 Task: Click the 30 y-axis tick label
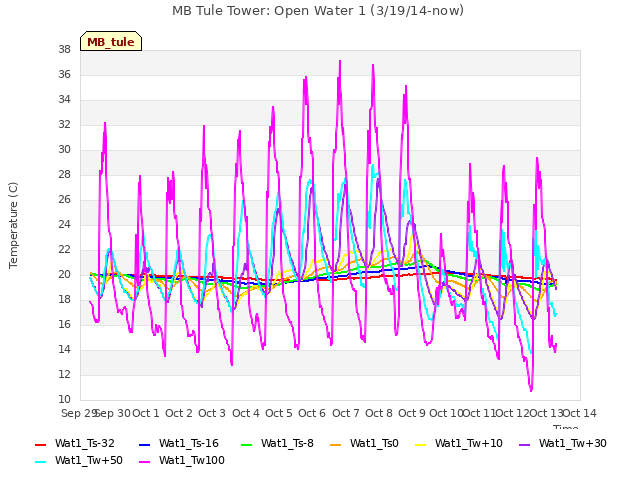64,149
